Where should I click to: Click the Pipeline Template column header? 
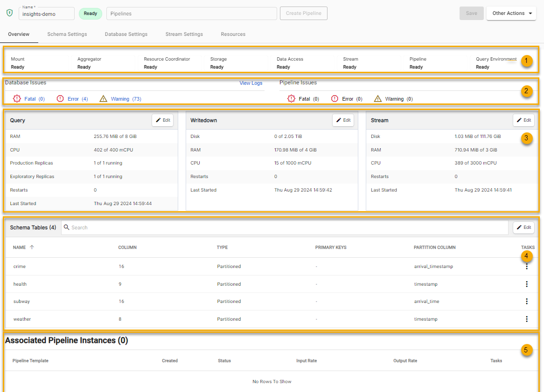click(30, 360)
